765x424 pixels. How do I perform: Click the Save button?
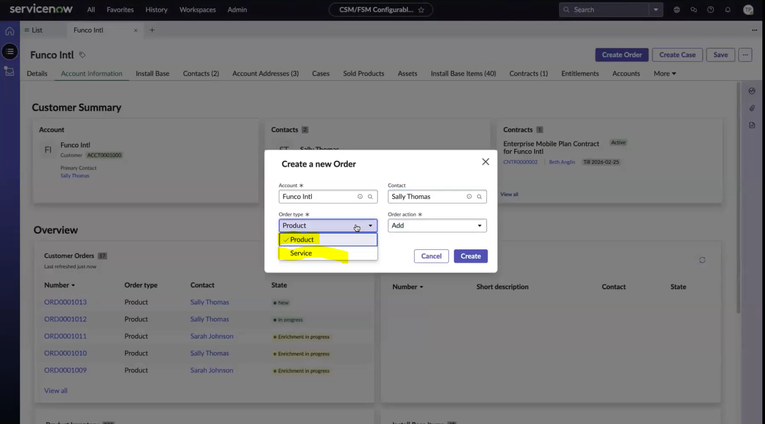(720, 55)
